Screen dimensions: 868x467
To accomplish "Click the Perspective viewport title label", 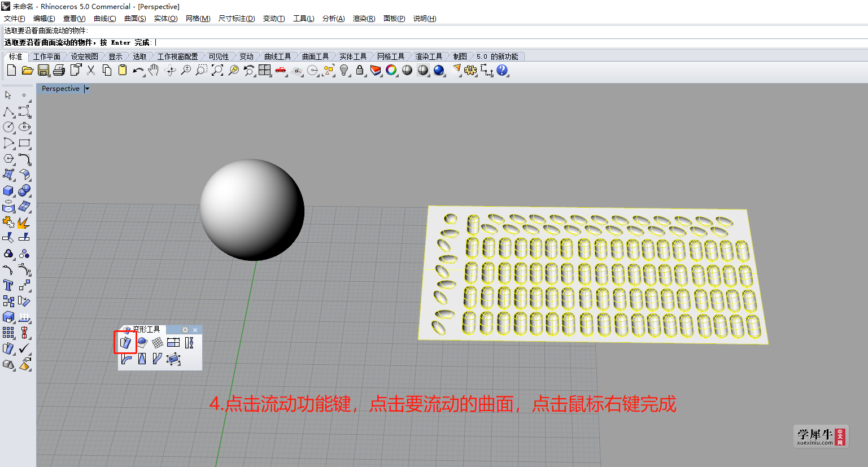I will tap(60, 89).
